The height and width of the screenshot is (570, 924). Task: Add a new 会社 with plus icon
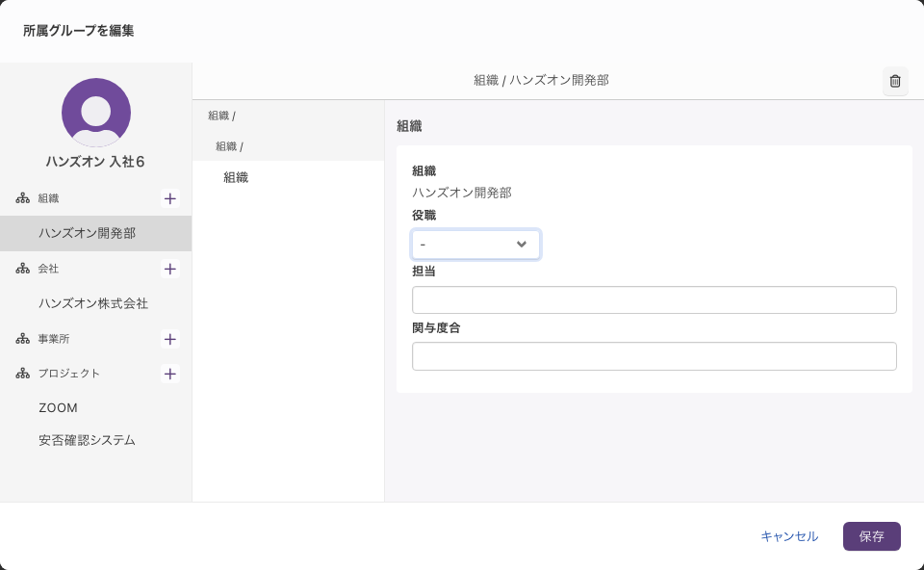click(x=170, y=269)
